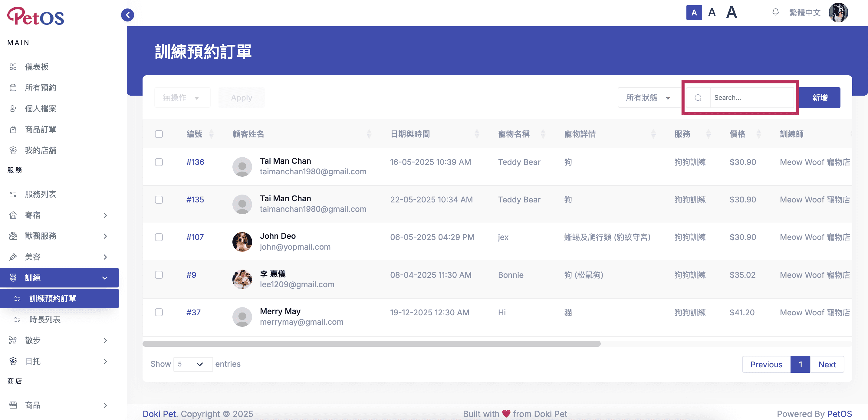Sort table by 編號 column arrows
868x420 pixels.
click(x=211, y=134)
